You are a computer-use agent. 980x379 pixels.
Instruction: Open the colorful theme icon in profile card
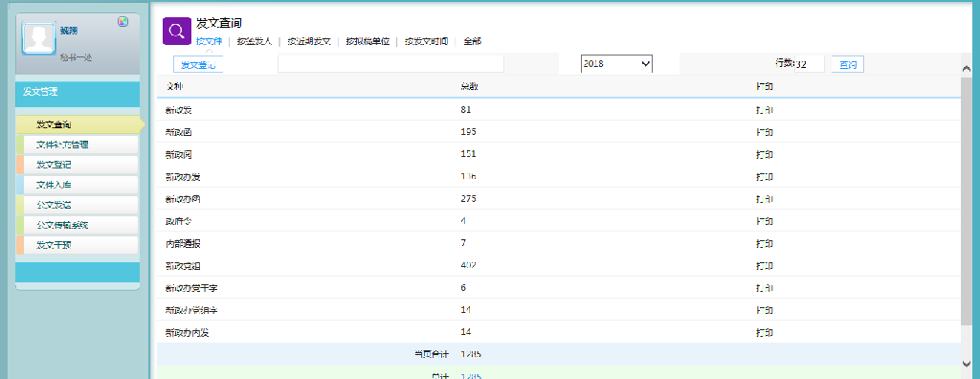click(x=123, y=22)
